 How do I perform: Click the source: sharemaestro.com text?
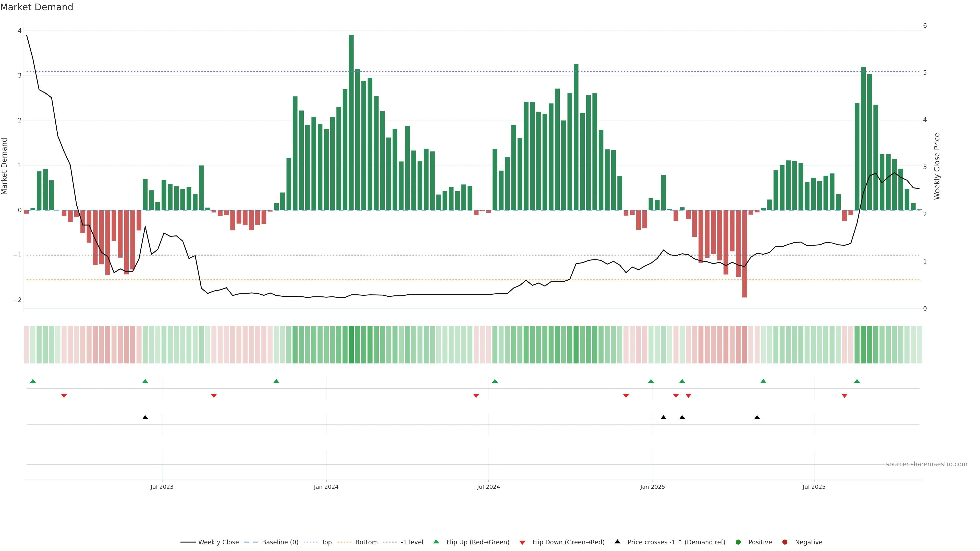[926, 464]
